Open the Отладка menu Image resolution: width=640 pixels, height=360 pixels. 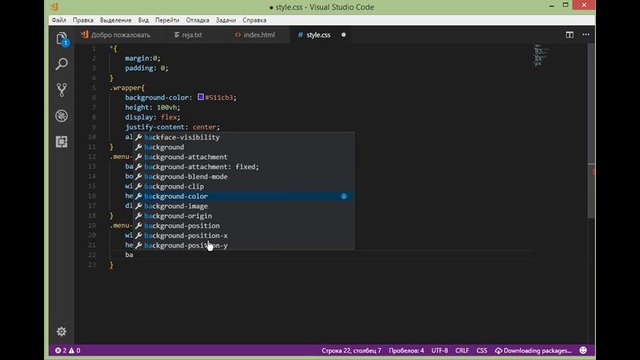pyautogui.click(x=197, y=20)
